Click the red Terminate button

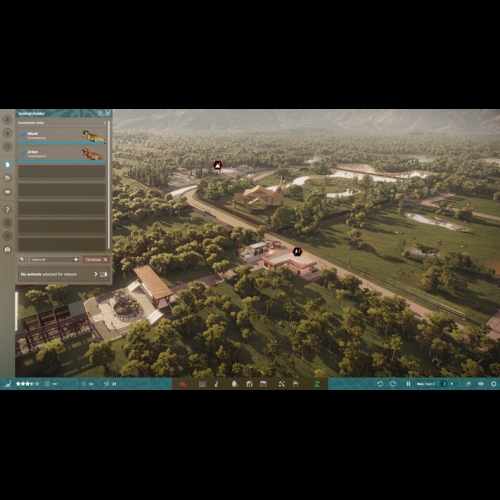tap(96, 259)
